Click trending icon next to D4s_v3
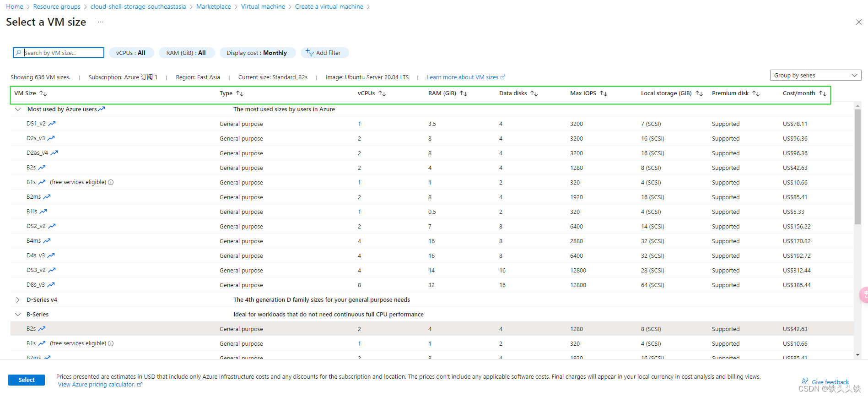868x397 pixels. tap(51, 256)
